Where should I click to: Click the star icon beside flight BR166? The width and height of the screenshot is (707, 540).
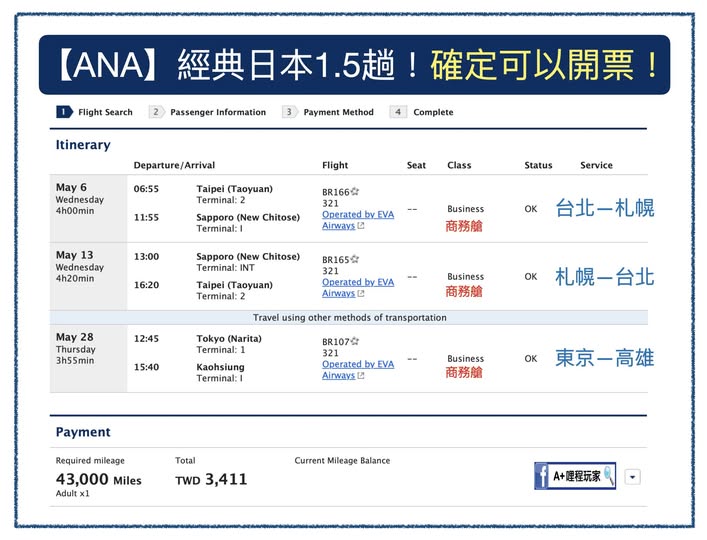point(354,190)
